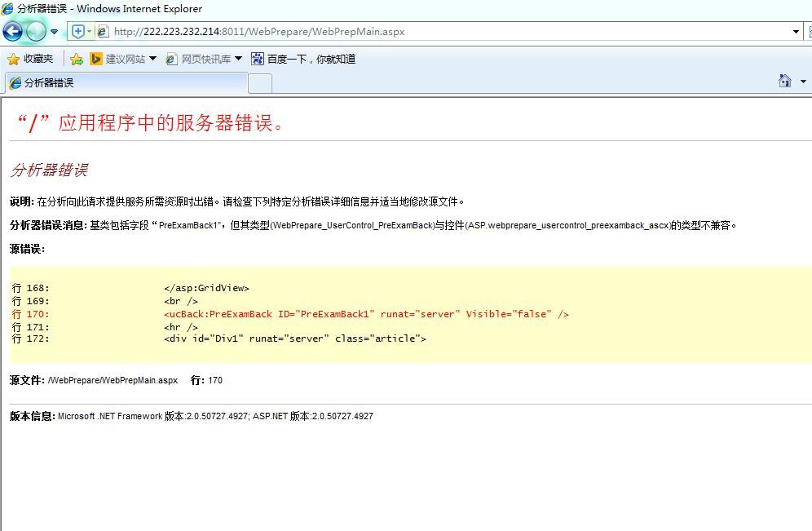Click the 源错误 label
812x531 pixels.
(x=27, y=249)
